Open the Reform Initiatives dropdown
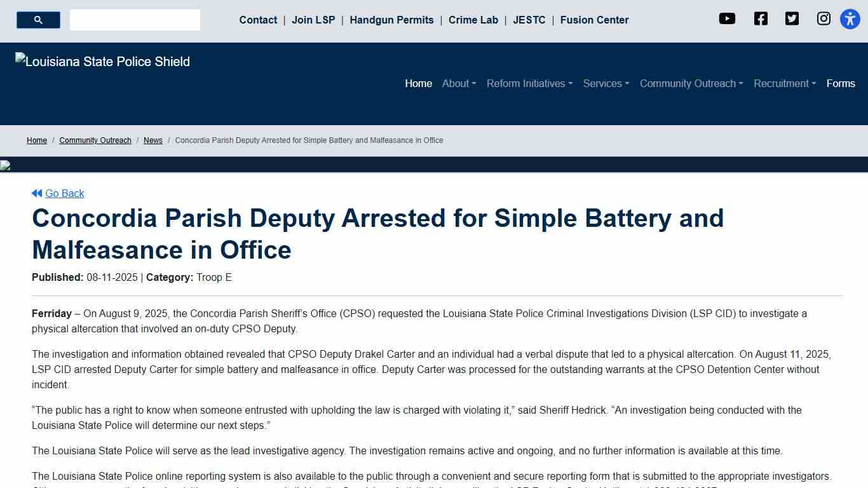 click(x=529, y=83)
